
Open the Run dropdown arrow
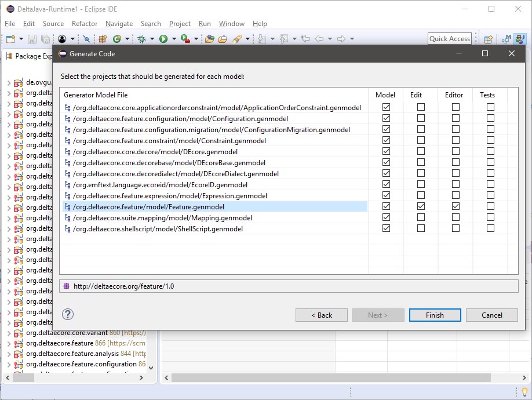[x=174, y=39]
